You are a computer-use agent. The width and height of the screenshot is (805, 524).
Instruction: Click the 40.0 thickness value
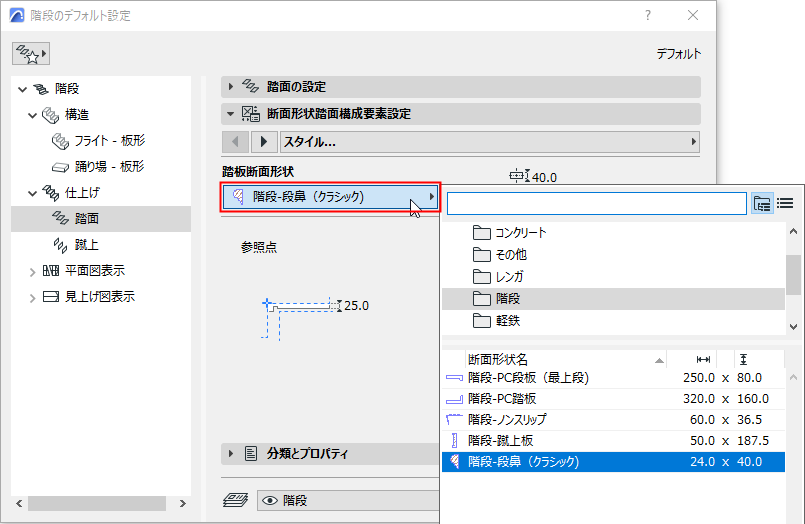tap(544, 178)
